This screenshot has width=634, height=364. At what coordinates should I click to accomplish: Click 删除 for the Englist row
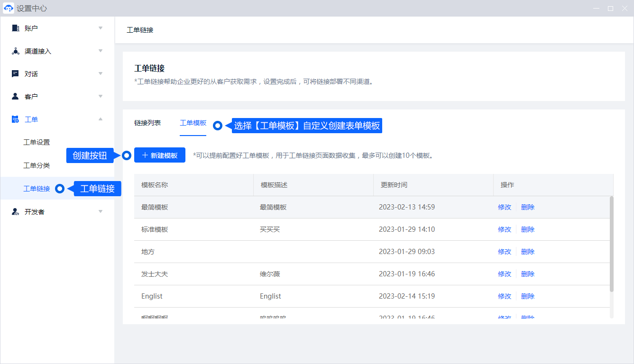click(528, 296)
